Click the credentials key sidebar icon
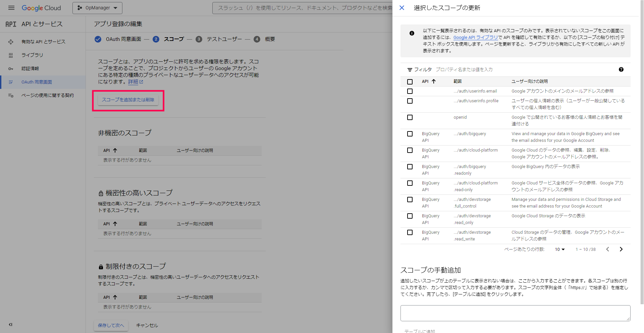 (11, 68)
